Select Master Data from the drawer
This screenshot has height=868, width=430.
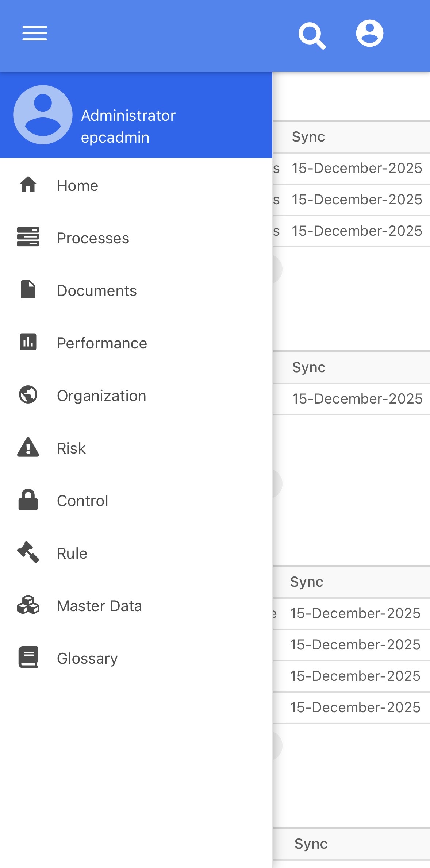pyautogui.click(x=99, y=606)
